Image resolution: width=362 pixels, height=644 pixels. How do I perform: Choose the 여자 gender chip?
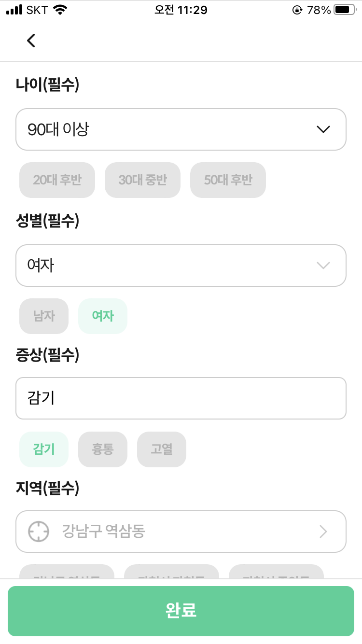[x=103, y=316]
